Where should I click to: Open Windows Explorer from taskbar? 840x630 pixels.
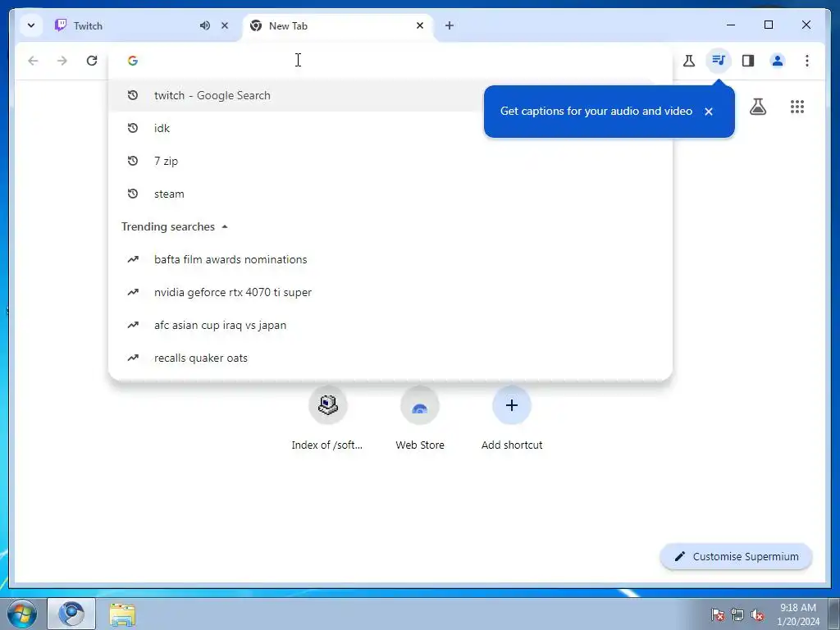tap(122, 614)
